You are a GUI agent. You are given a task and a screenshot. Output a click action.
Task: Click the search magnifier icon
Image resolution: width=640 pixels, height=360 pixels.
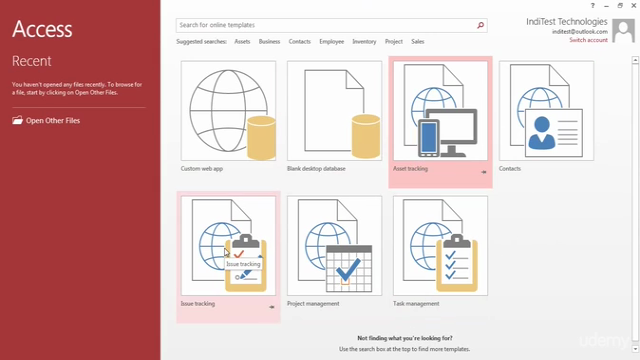(480, 25)
